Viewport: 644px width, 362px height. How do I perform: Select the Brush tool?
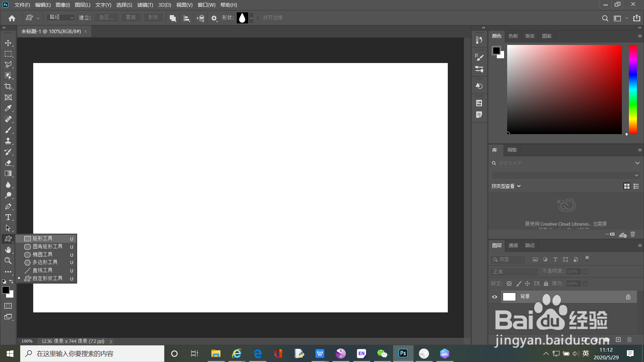(x=8, y=130)
